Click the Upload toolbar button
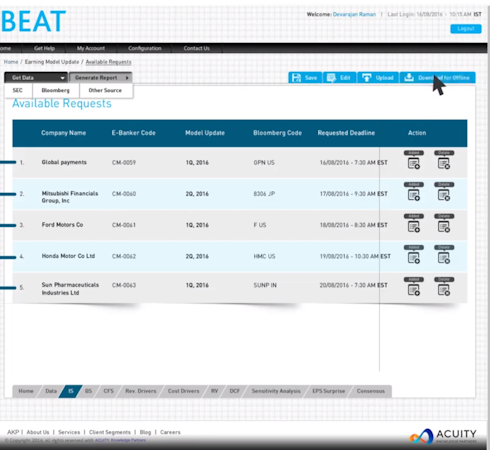Viewport: 490px width, 450px height. 378,78
